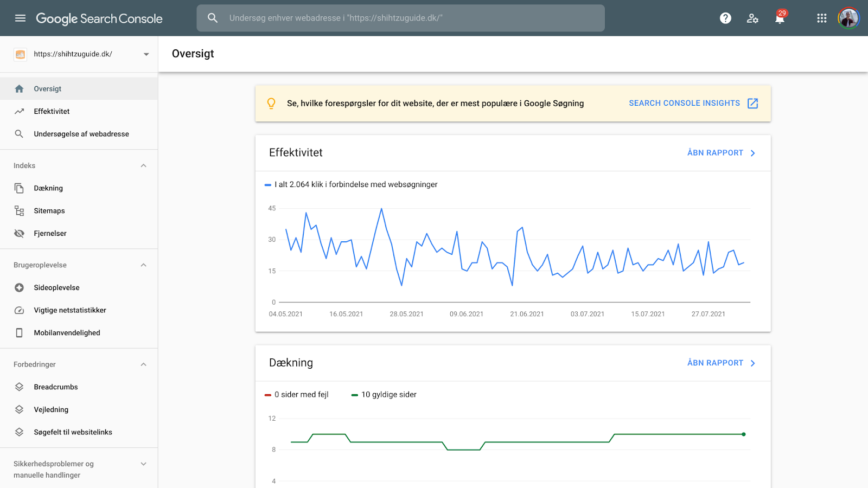Click the Dækning card heading

[x=291, y=363]
